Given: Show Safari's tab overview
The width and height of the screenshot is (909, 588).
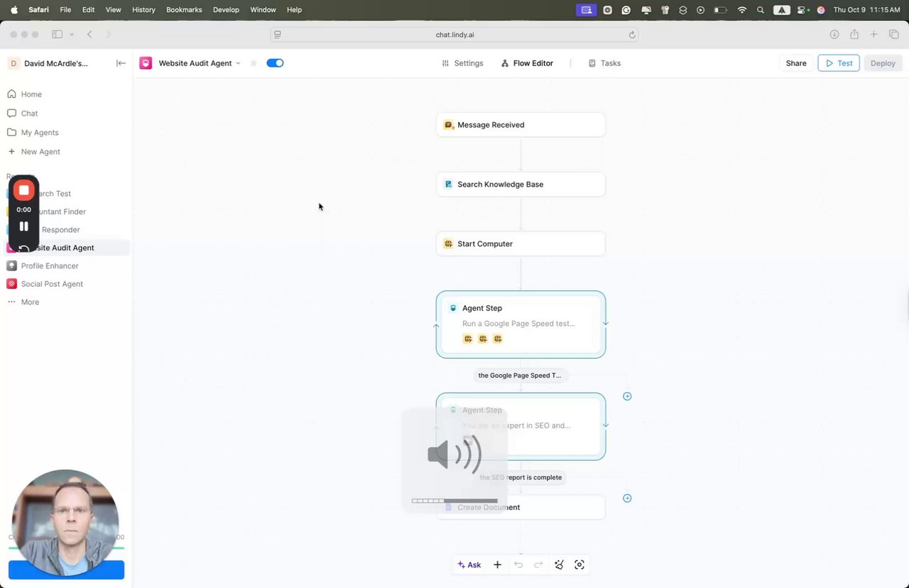Looking at the screenshot, I should click(894, 34).
